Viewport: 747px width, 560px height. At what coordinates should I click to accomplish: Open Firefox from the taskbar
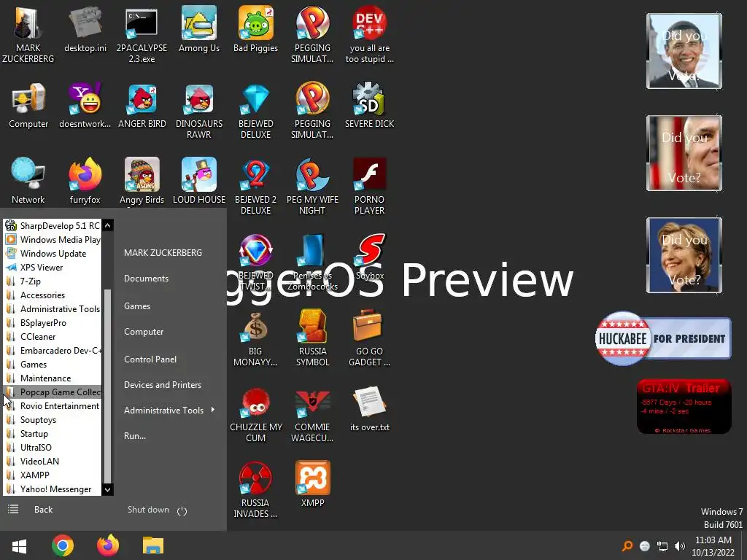[x=108, y=545]
